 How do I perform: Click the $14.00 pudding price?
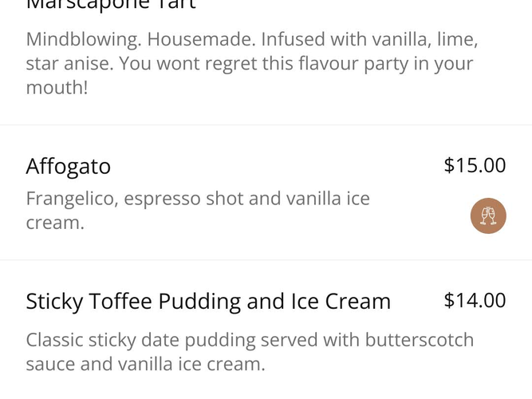[x=475, y=300]
